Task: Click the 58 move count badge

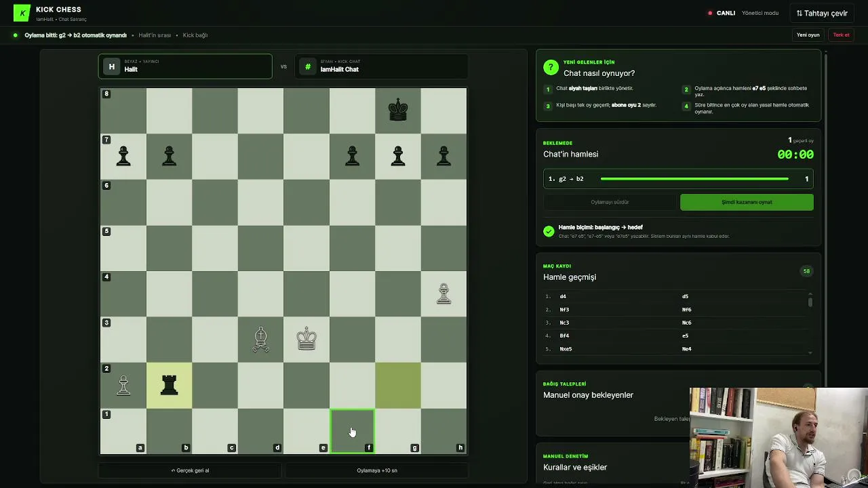Action: 806,271
